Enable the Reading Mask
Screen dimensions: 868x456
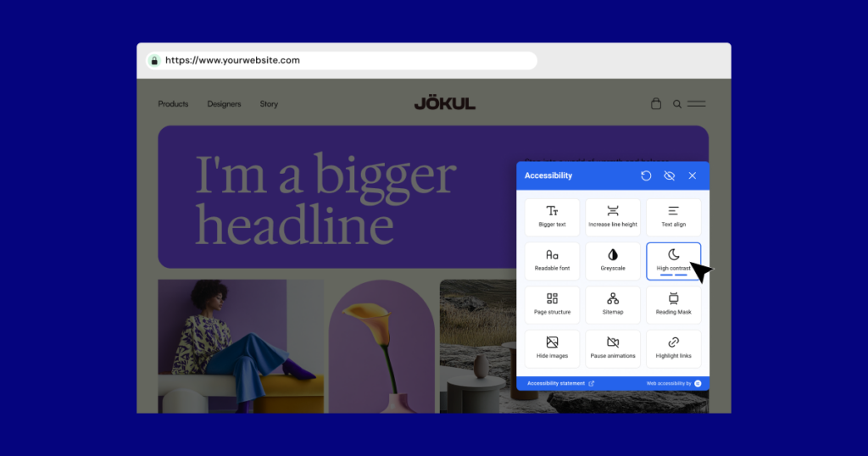(673, 304)
